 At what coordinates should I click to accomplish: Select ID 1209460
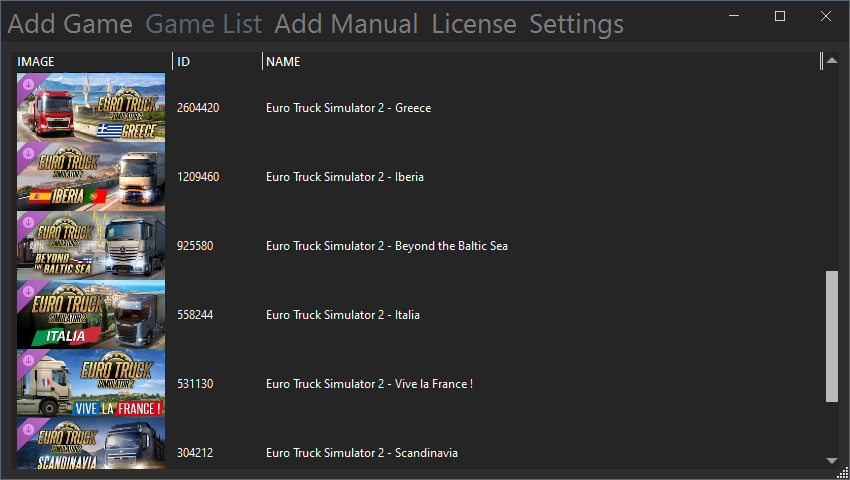point(198,177)
